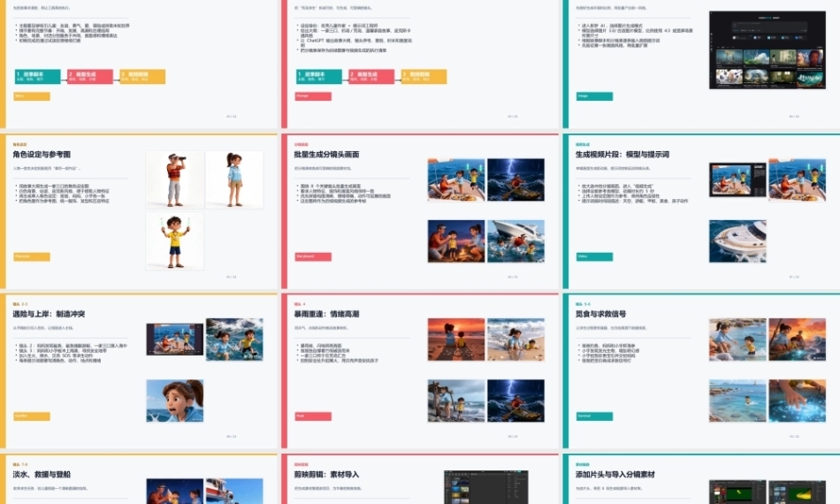
Task: Click the yellow Story tag label
Action: (32, 96)
